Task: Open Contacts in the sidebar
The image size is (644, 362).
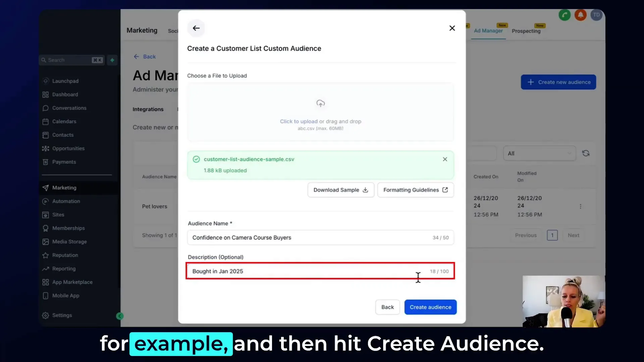Action: tap(62, 135)
